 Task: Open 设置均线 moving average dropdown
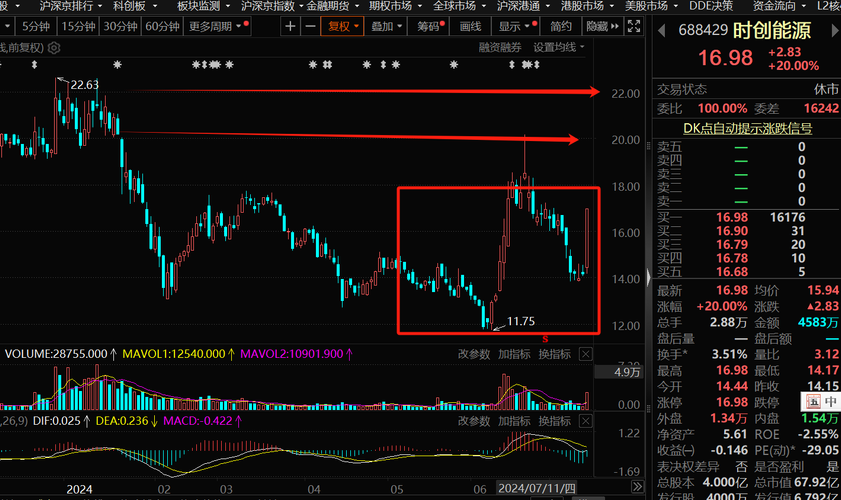coord(558,48)
